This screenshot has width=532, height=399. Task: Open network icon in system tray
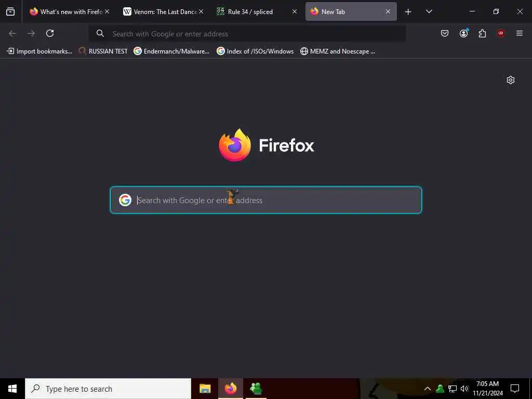coord(453,389)
